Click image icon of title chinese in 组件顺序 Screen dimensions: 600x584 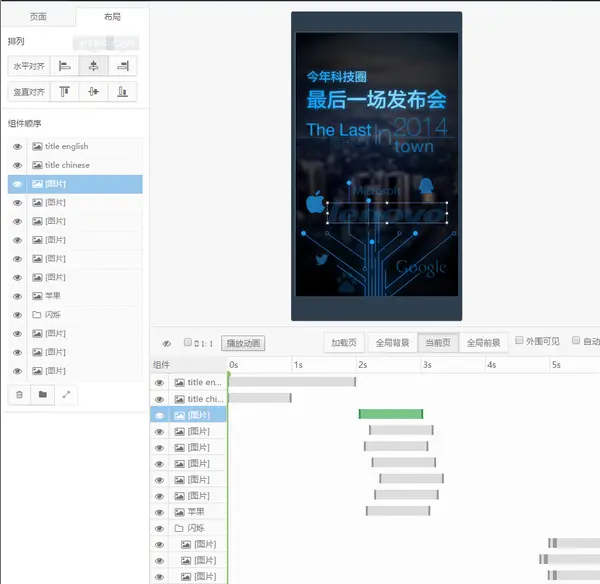tap(37, 165)
